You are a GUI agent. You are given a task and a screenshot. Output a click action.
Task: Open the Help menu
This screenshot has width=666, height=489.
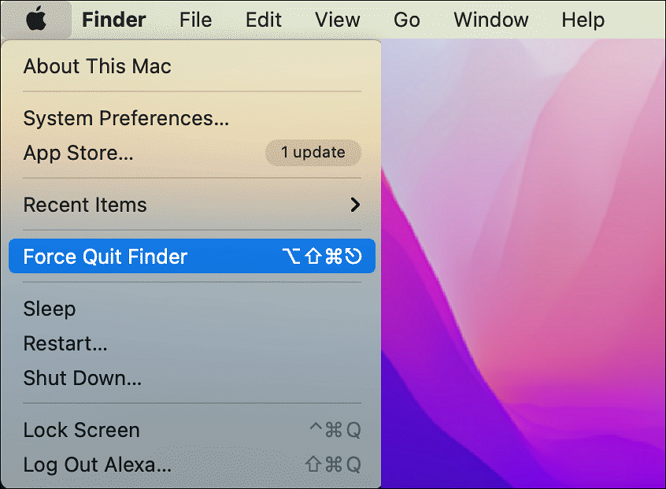click(x=582, y=20)
